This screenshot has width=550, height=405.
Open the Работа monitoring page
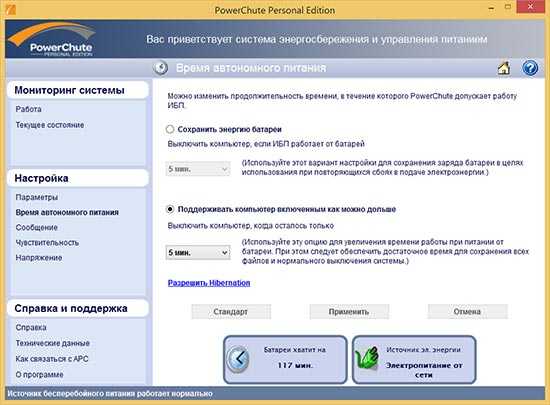28,109
